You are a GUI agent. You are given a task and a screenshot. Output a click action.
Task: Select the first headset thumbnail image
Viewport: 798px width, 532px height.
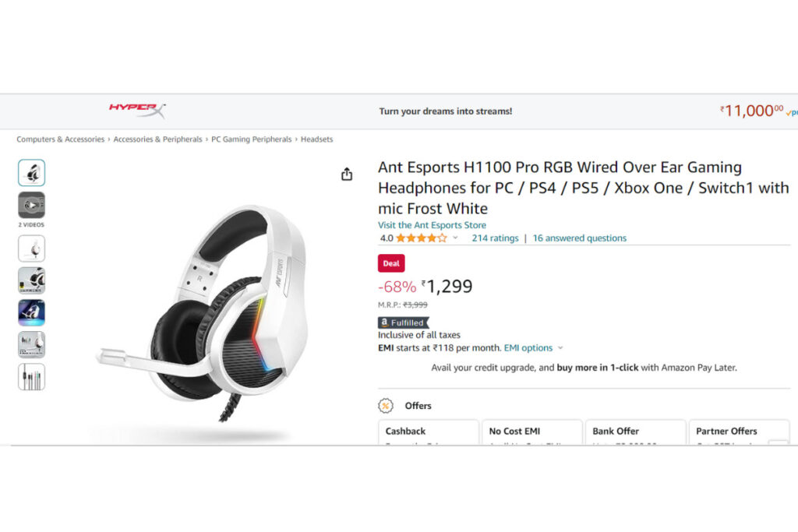click(x=31, y=172)
